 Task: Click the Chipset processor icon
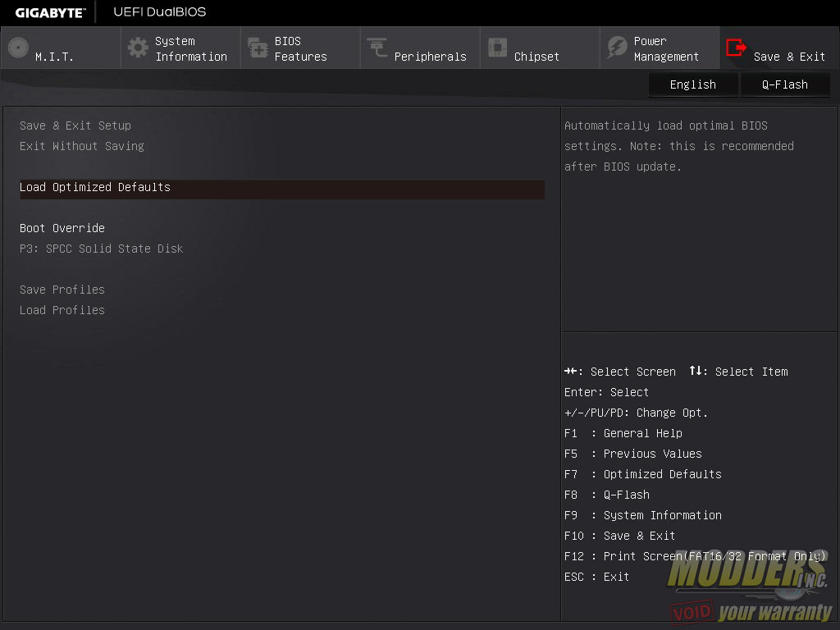tap(497, 48)
